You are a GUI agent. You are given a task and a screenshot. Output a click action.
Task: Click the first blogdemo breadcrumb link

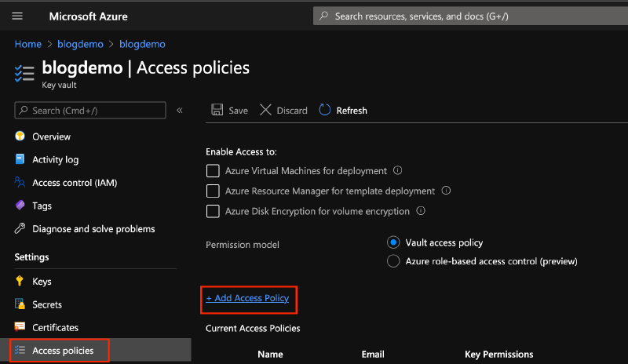pyautogui.click(x=80, y=44)
